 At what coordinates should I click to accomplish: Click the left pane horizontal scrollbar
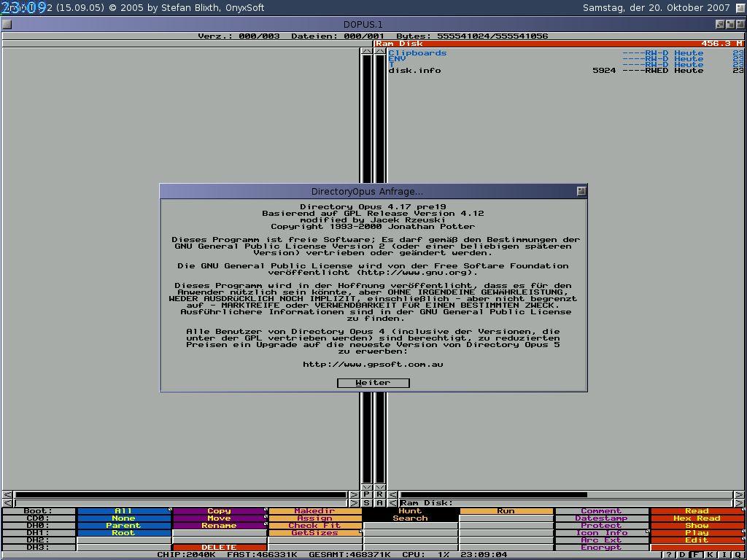(182, 495)
